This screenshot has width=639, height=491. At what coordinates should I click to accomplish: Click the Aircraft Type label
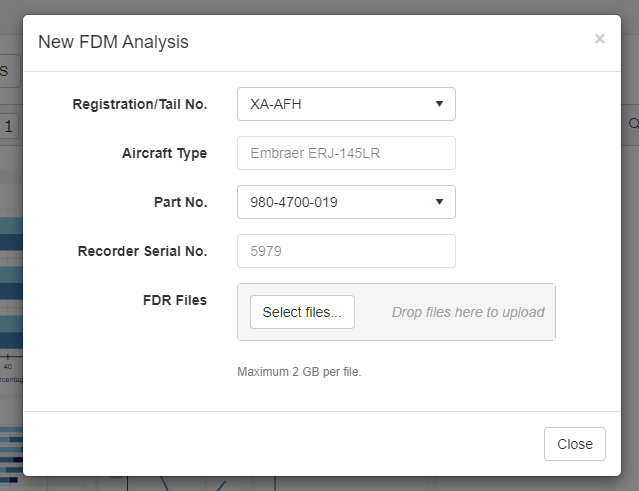pos(164,153)
